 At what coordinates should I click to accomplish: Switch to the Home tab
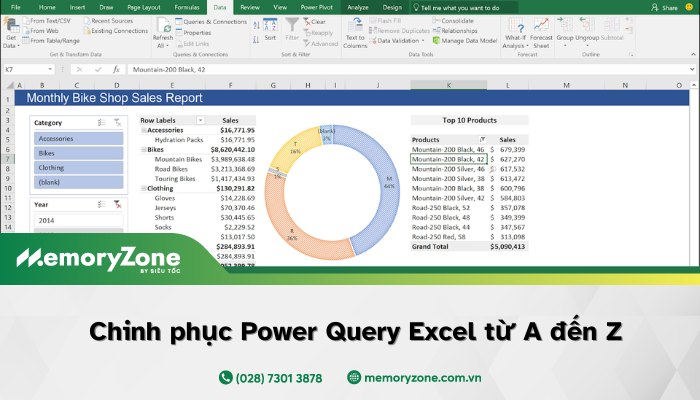(47, 7)
